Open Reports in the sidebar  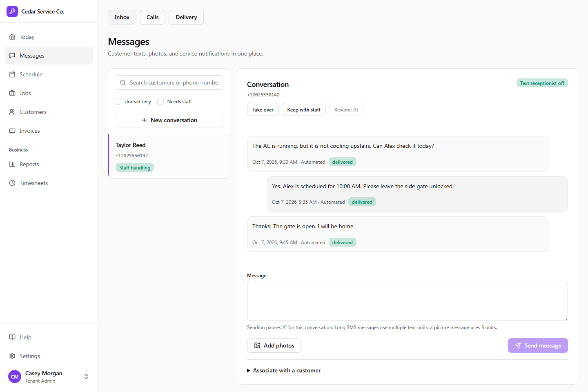coord(49,164)
